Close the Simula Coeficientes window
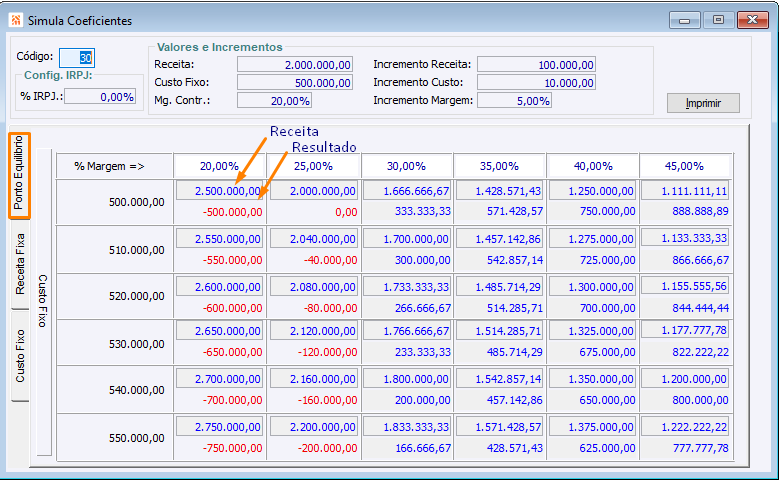The width and height of the screenshot is (781, 481). click(x=753, y=20)
